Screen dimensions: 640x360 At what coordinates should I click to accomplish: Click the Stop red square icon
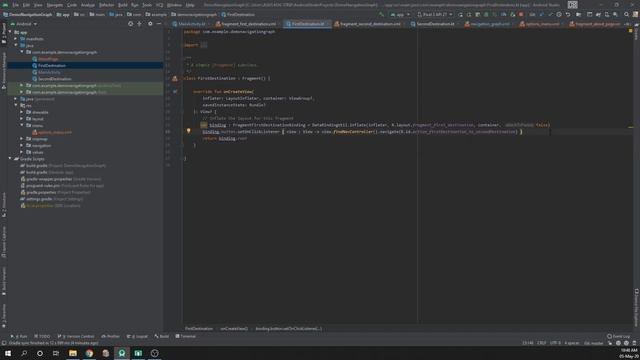pyautogui.click(x=521, y=14)
